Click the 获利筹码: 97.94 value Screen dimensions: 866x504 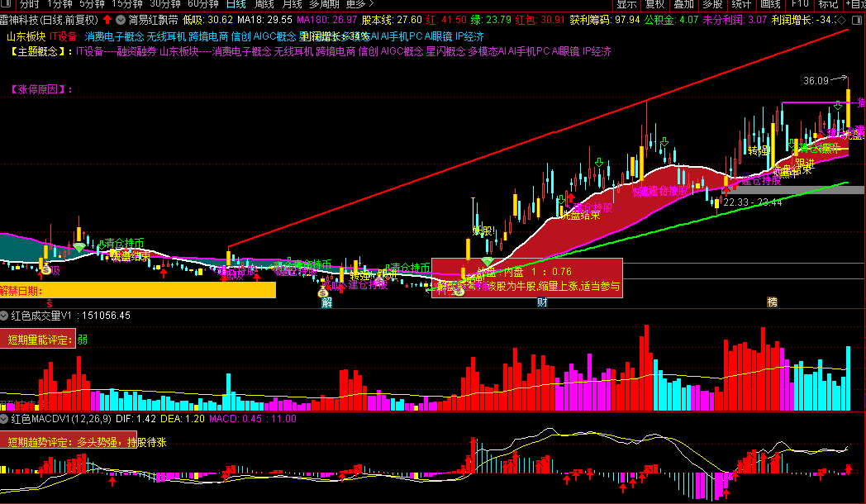pos(605,20)
